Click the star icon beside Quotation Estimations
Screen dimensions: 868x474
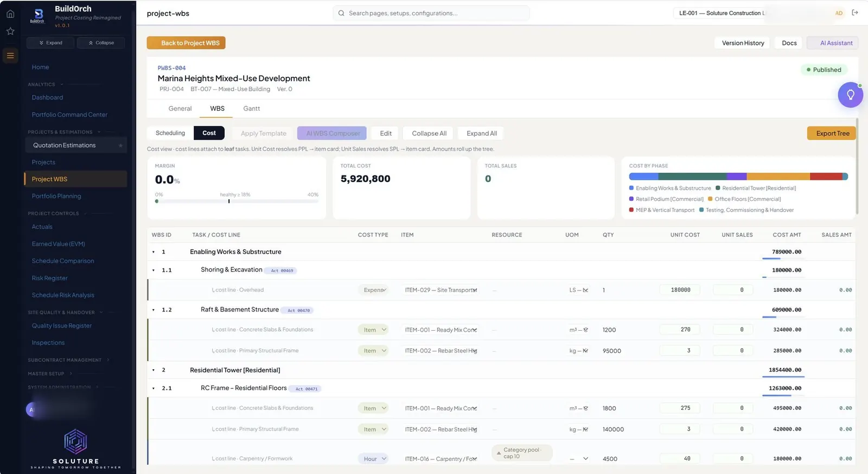pyautogui.click(x=120, y=146)
